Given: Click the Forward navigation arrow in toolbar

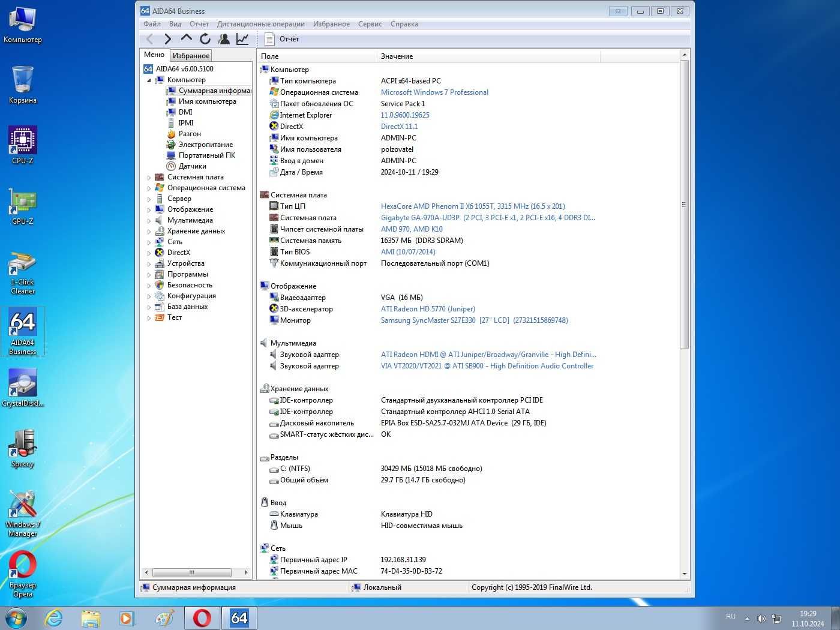Looking at the screenshot, I should pos(167,39).
